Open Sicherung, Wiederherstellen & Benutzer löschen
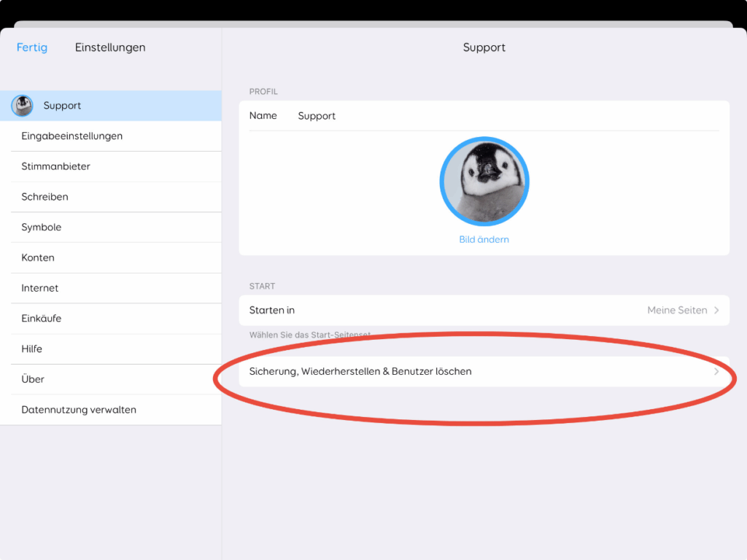Image resolution: width=747 pixels, height=560 pixels. point(360,372)
